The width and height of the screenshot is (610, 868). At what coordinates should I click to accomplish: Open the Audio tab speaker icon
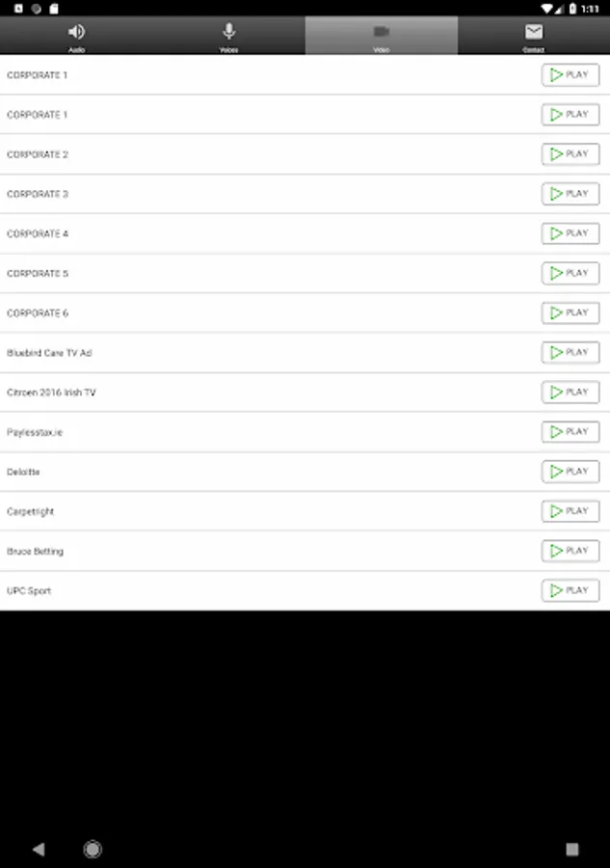pos(76,36)
